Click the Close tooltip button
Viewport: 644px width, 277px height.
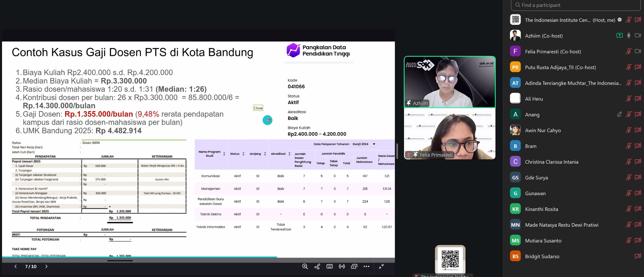[x=258, y=108]
